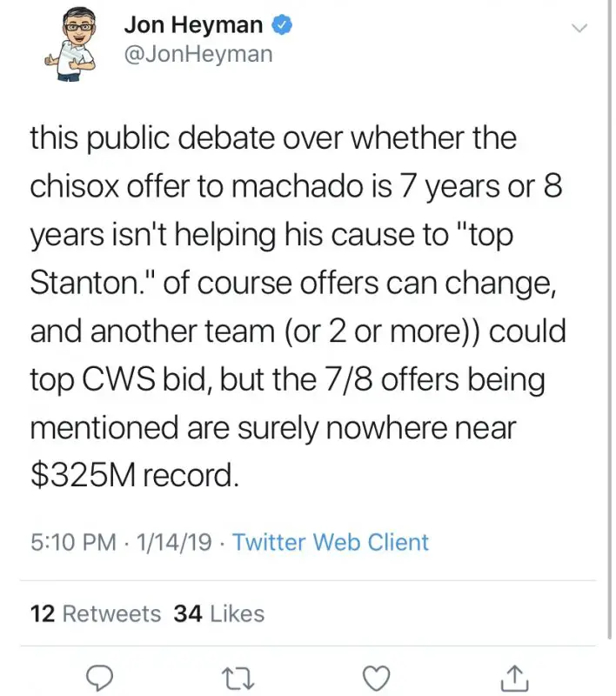Click the @JonHeyman handle
The image size is (616, 696).
click(198, 54)
